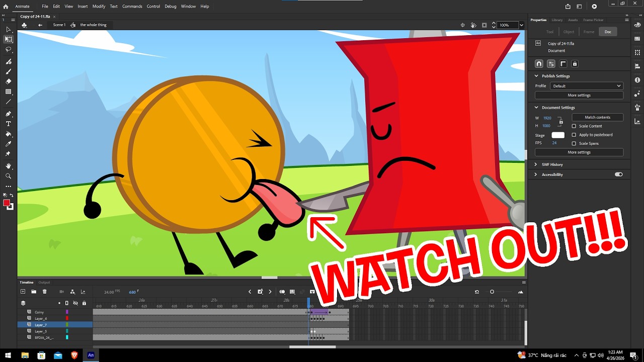
Task: Toggle Highlight Layers column header
Action: (x=59, y=303)
